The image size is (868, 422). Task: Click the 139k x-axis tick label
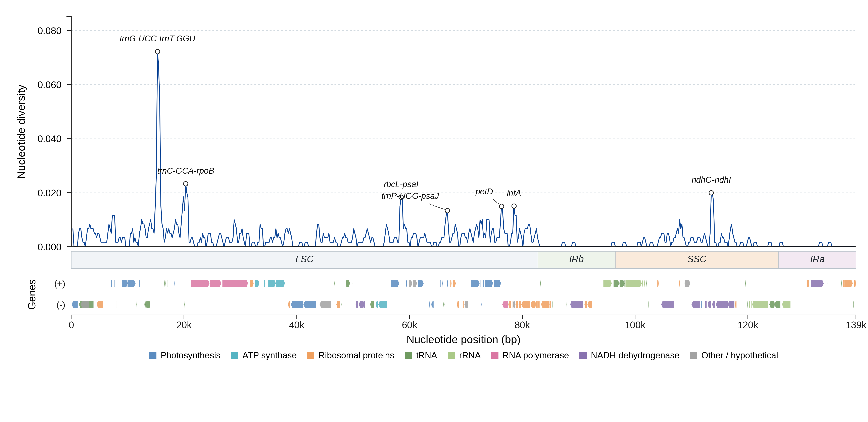856,325
